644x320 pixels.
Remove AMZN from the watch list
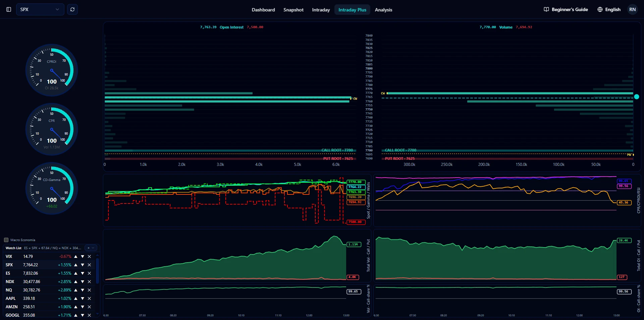coord(89,307)
